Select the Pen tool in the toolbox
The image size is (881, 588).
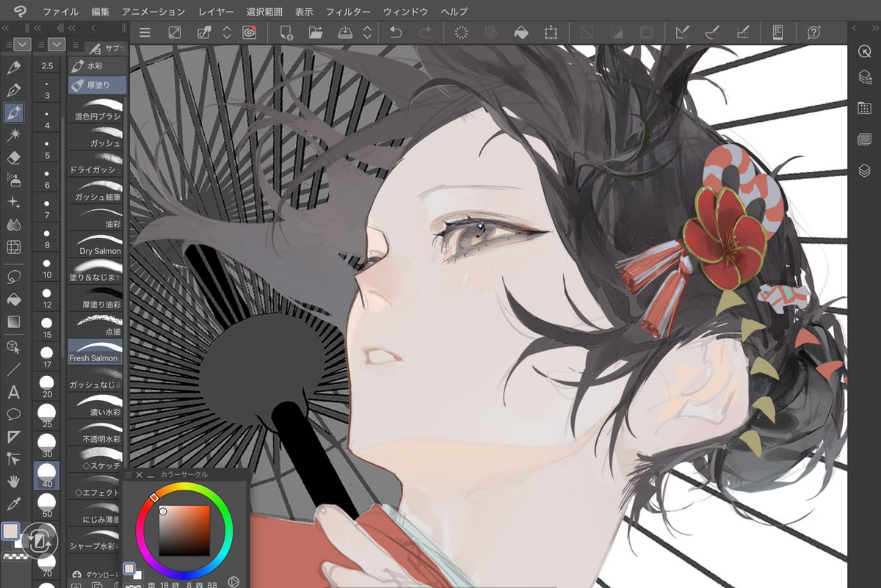coord(13,68)
